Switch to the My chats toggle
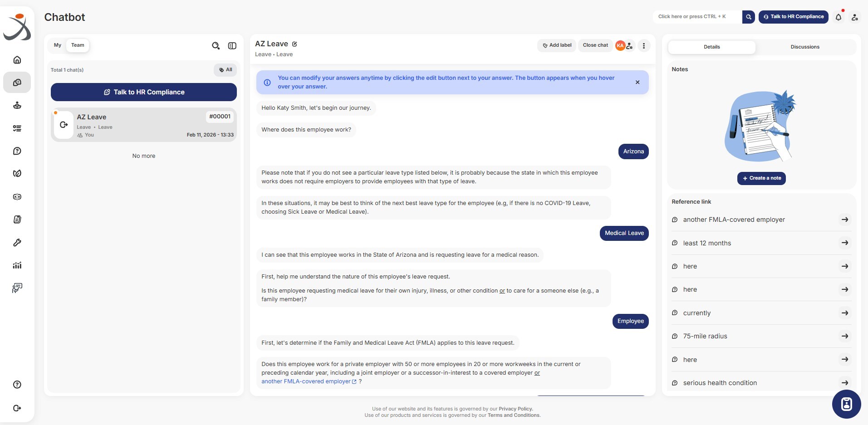Image resolution: width=868 pixels, height=425 pixels. [58, 45]
